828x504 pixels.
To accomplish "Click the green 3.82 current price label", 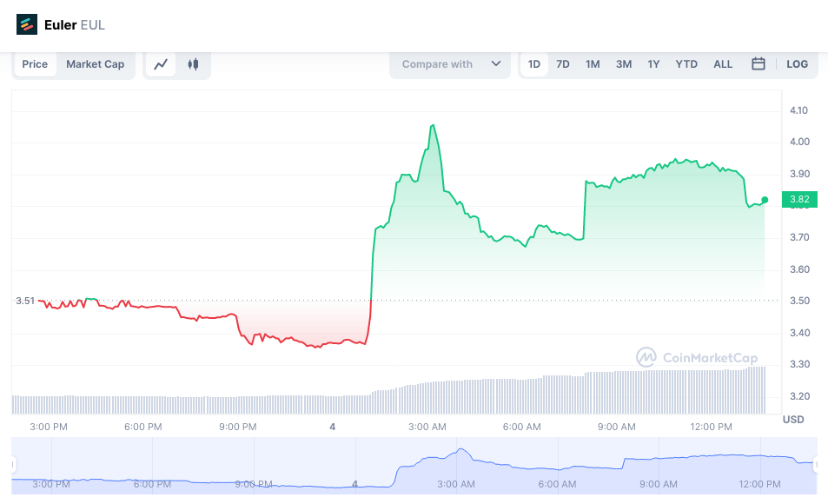I will click(x=799, y=199).
